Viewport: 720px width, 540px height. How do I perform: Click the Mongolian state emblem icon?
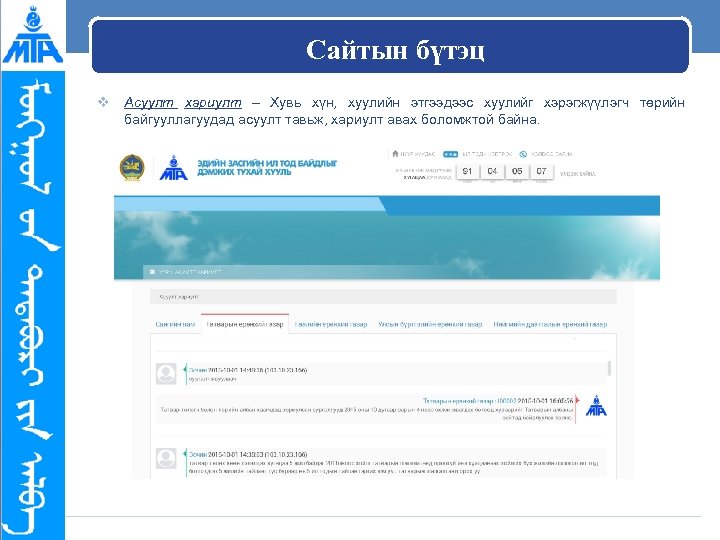click(x=132, y=168)
